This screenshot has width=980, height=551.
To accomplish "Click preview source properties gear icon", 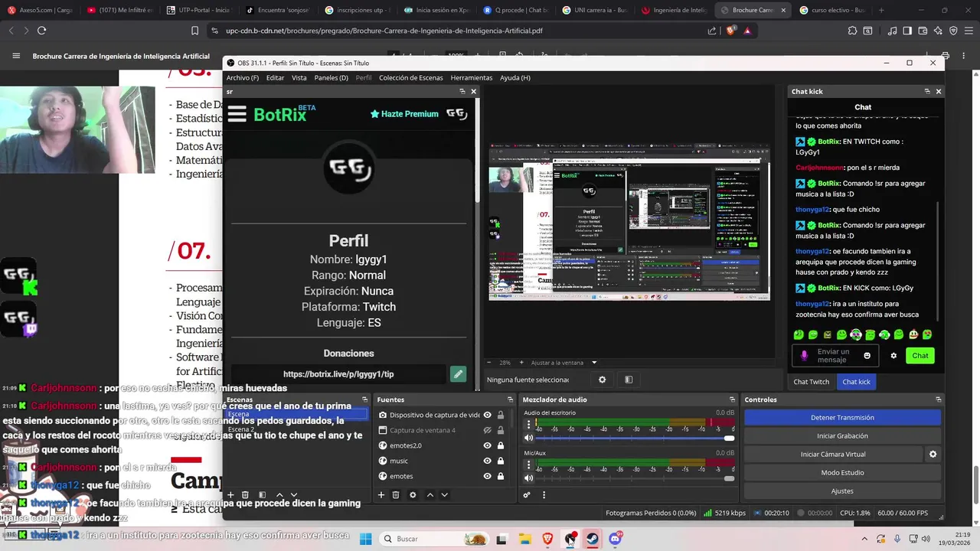I will pyautogui.click(x=603, y=380).
